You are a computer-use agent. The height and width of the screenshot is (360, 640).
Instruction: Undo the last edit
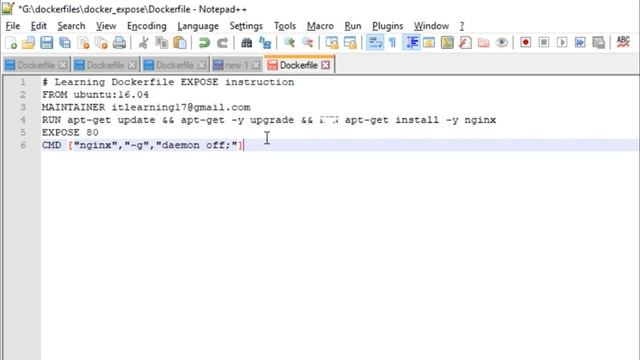point(204,42)
